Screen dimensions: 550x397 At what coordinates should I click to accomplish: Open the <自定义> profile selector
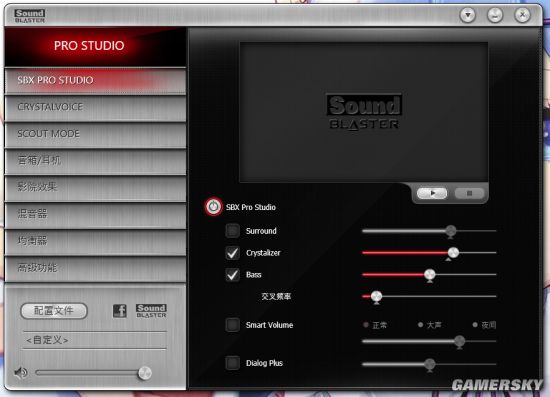(x=94, y=340)
